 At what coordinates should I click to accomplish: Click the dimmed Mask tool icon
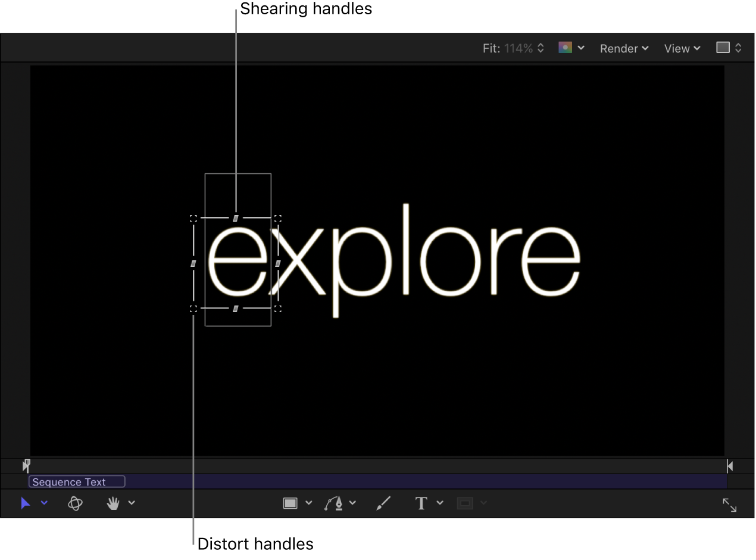coord(465,504)
